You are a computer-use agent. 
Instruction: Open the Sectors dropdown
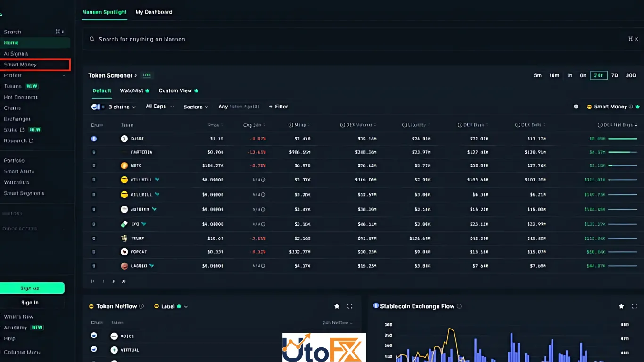click(196, 107)
